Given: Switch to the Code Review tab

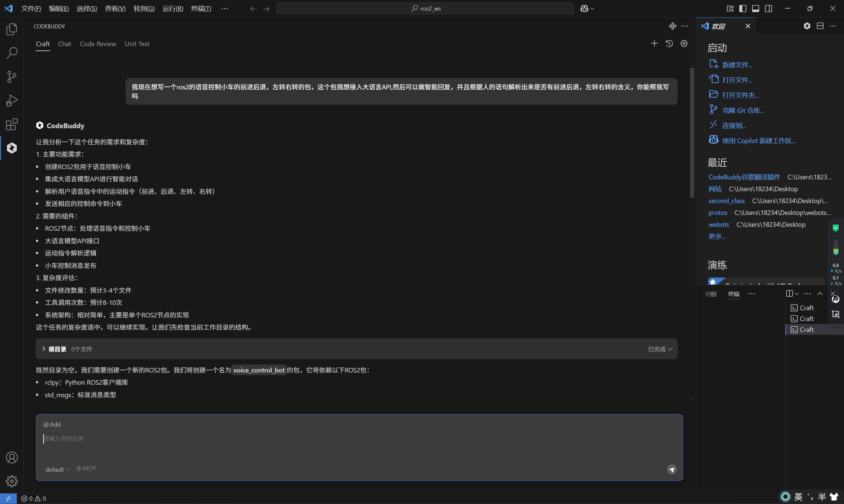Looking at the screenshot, I should [98, 44].
